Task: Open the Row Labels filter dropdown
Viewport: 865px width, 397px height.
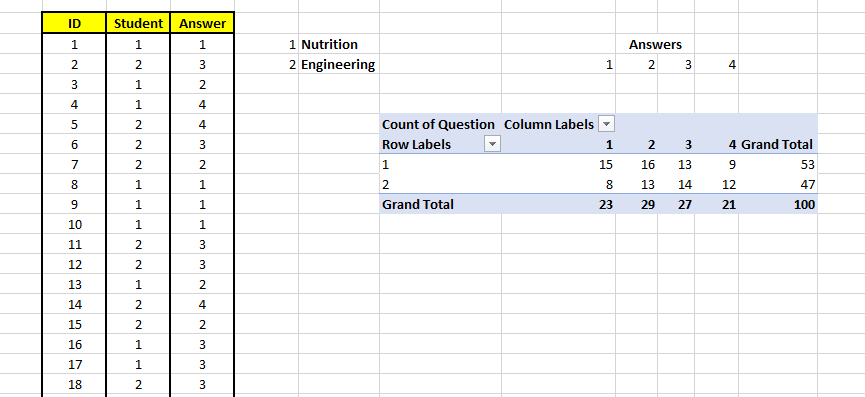Action: pos(492,144)
